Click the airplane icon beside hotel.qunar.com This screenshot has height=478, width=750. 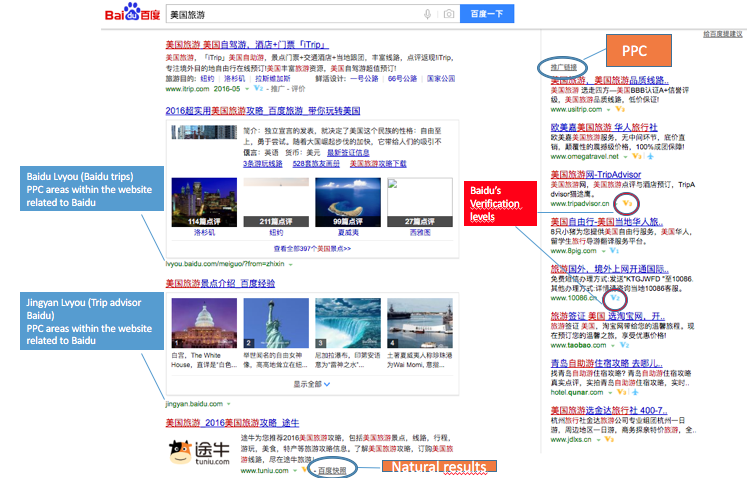635,392
